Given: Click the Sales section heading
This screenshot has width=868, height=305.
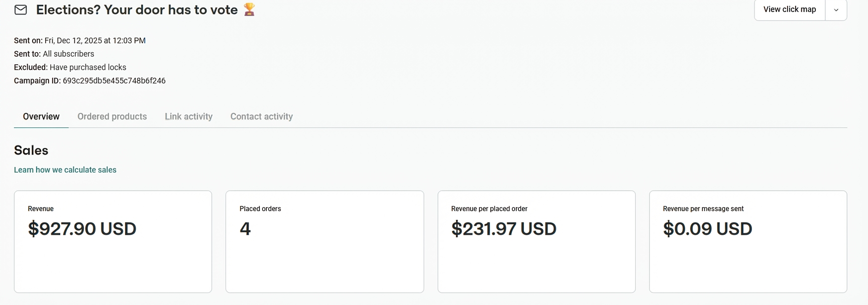Looking at the screenshot, I should [31, 150].
